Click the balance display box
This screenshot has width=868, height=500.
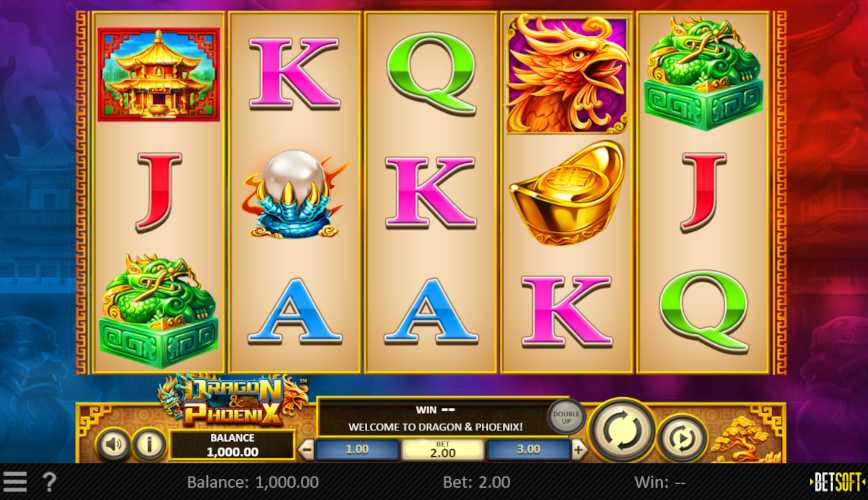232,445
